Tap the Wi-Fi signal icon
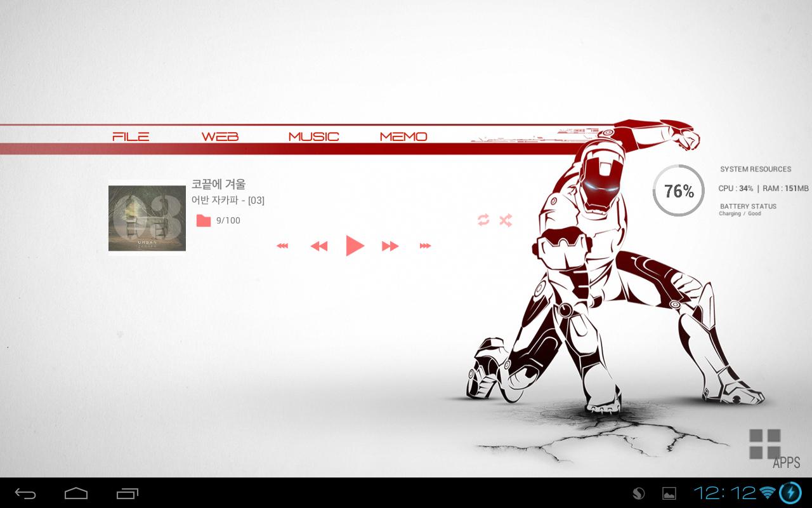The width and height of the screenshot is (812, 508). pos(768,493)
